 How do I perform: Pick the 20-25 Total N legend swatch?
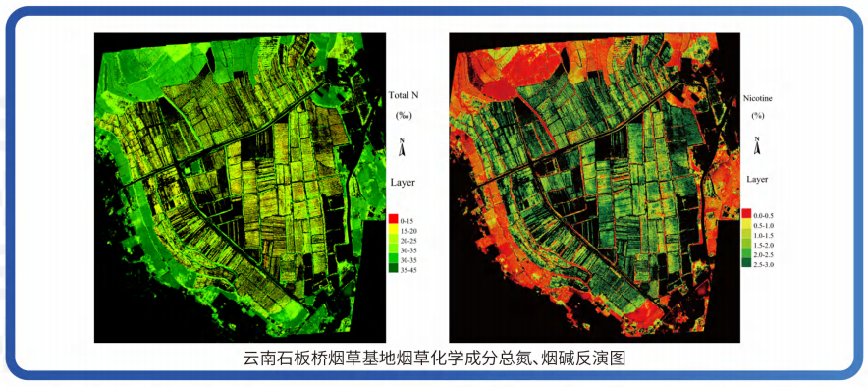click(x=393, y=238)
